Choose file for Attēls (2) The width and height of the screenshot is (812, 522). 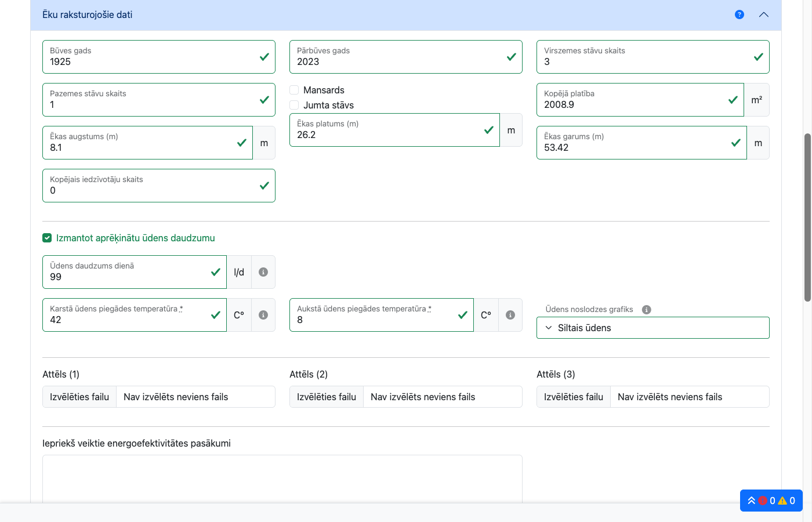click(327, 397)
